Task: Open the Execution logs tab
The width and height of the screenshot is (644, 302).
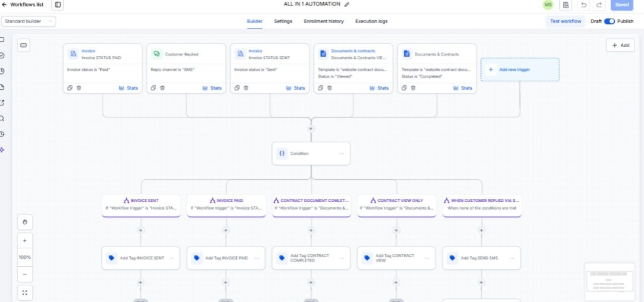Action: point(371,21)
